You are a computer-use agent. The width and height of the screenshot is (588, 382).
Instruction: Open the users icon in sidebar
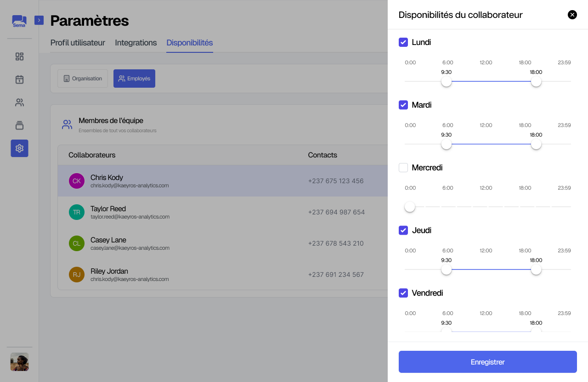(x=19, y=102)
